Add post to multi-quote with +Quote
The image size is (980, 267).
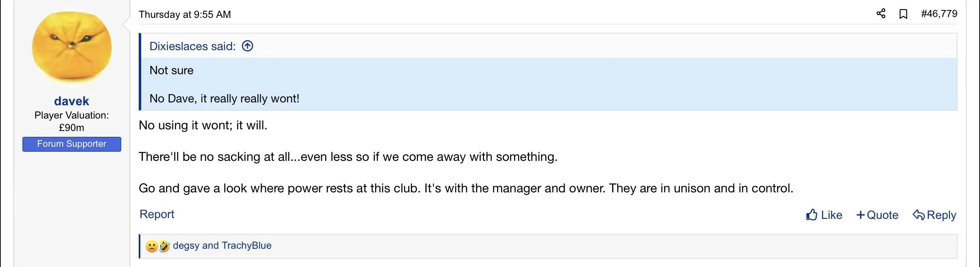pyautogui.click(x=877, y=215)
